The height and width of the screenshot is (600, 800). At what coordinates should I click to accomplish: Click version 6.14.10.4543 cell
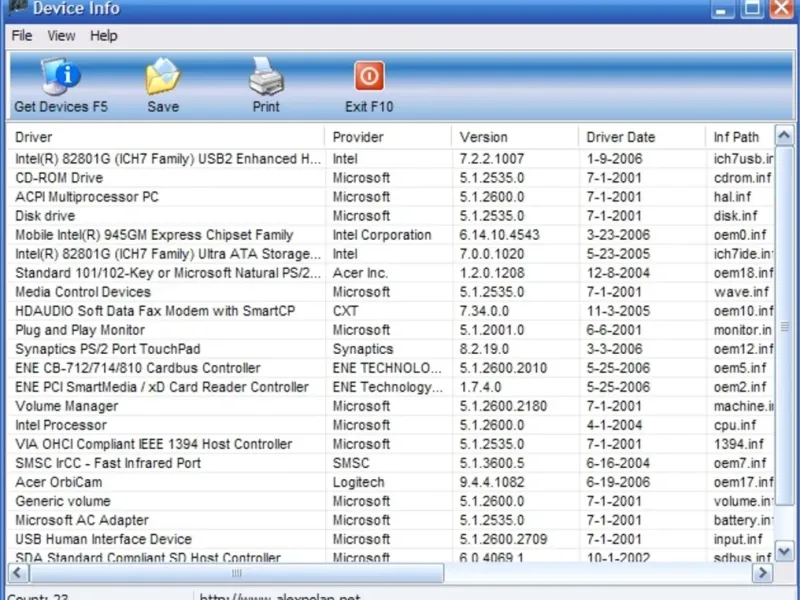(499, 235)
